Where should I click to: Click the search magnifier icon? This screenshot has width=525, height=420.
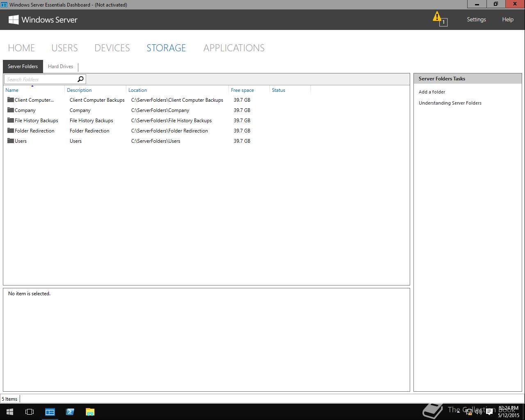pos(80,79)
